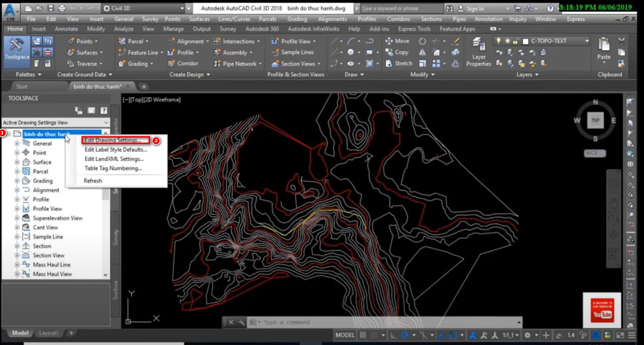
Task: Select the Stretch tool
Action: click(398, 63)
